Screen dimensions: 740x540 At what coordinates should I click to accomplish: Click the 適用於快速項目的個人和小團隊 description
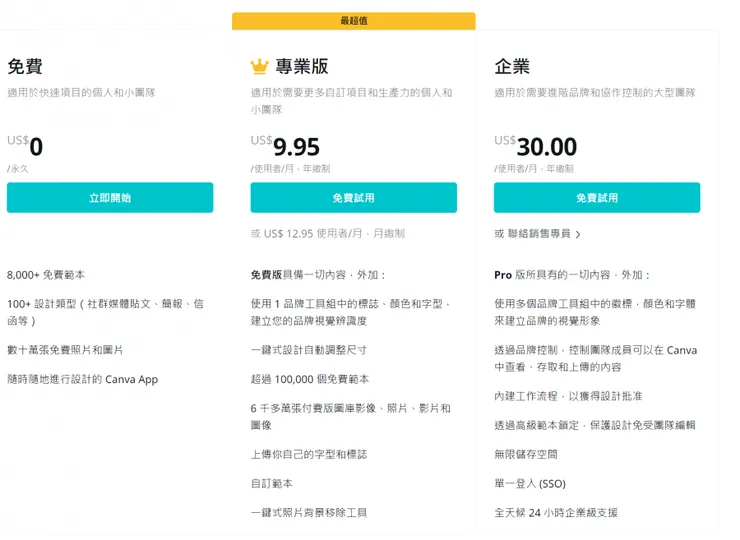pos(81,93)
